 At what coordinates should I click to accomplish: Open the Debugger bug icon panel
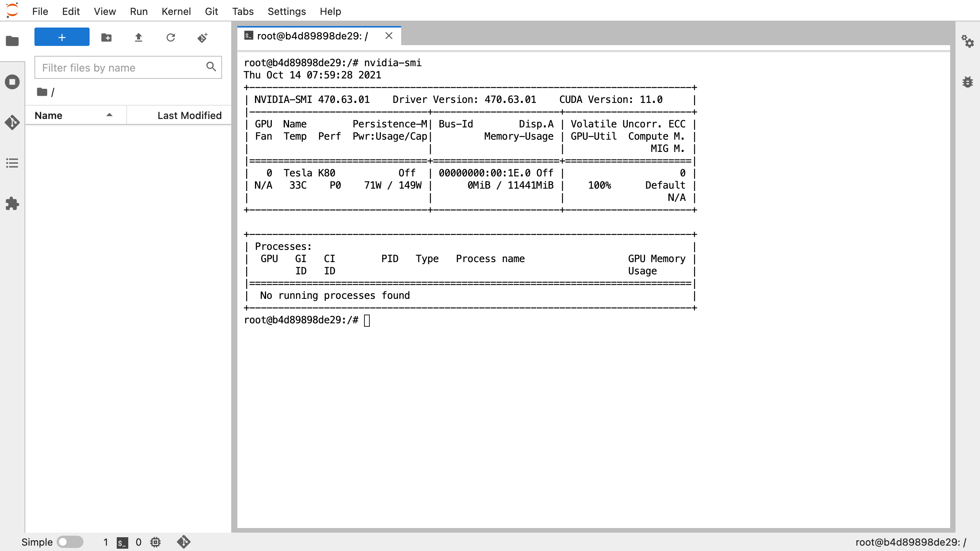click(x=967, y=82)
